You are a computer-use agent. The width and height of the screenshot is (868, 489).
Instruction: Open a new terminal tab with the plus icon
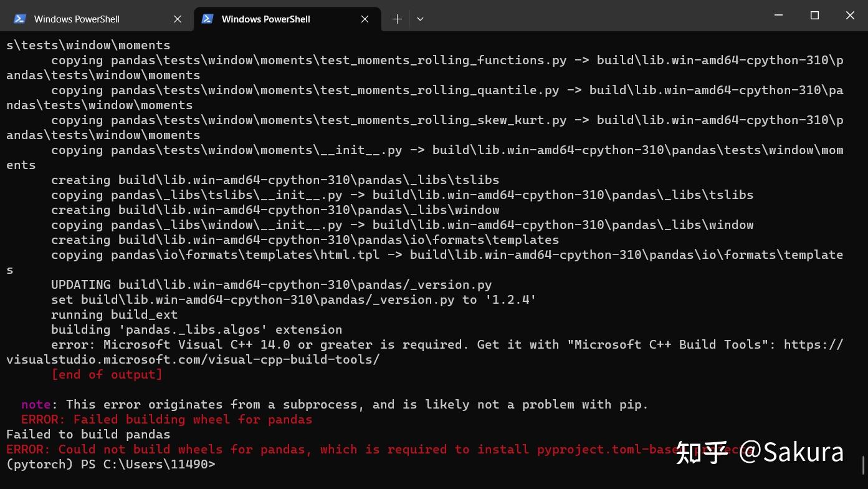point(397,19)
